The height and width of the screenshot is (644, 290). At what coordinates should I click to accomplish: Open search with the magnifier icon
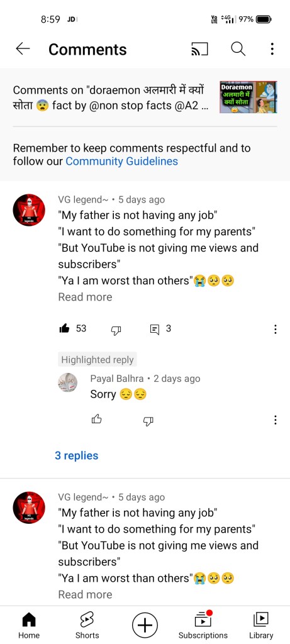tap(238, 49)
